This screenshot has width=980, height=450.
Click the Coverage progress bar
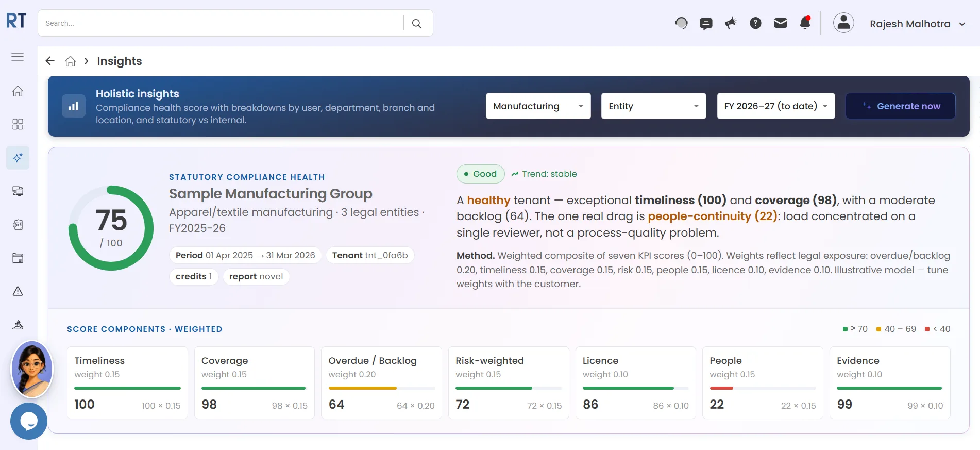[x=255, y=388]
